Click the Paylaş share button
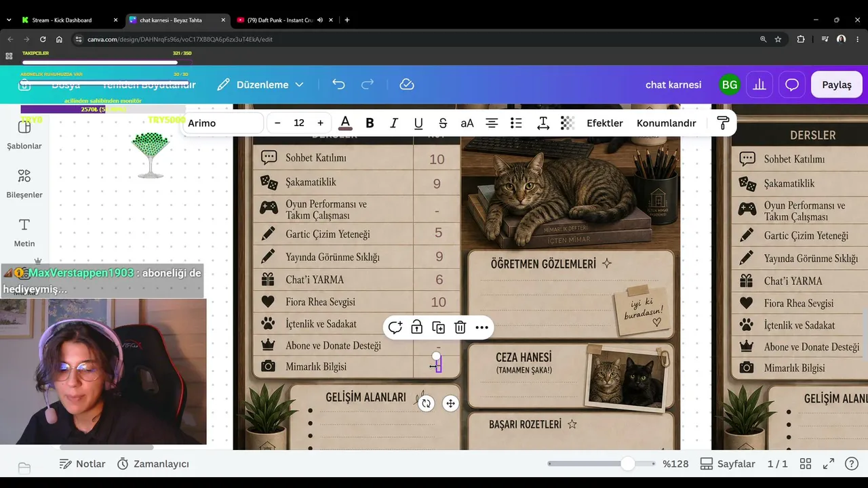Screen dimensions: 868x488 point(837,85)
